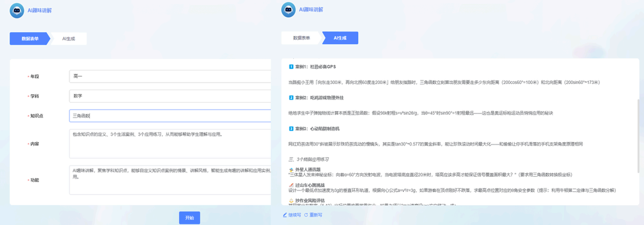Click the paragraph starting 三体星人发来神秘坐标
Screen dimensions: 644x225
tap(430, 175)
